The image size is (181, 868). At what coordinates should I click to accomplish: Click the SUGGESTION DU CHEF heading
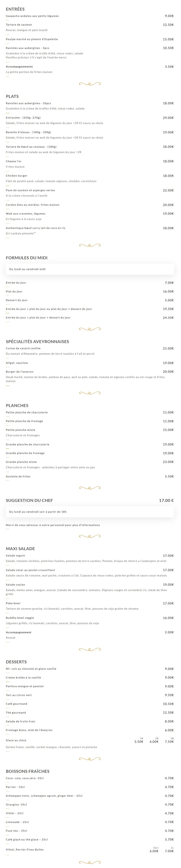point(29,500)
